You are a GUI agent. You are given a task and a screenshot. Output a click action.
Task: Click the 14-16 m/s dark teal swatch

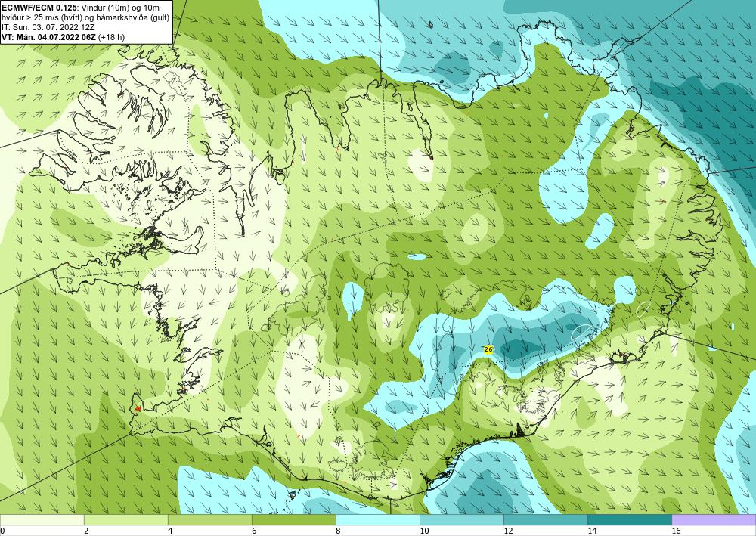pos(630,520)
